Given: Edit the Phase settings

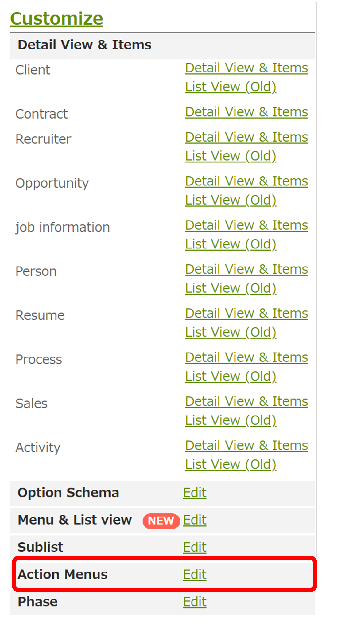Looking at the screenshot, I should click(195, 602).
